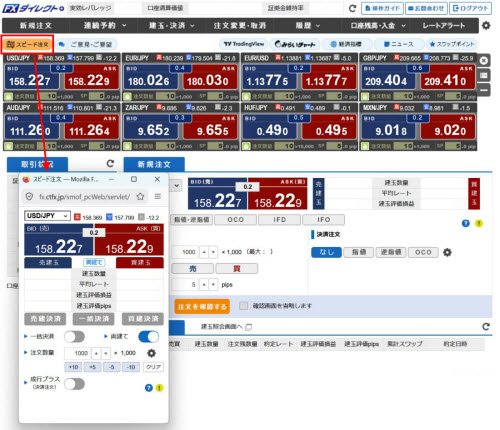Open the blue help icon in order form

coord(466,223)
